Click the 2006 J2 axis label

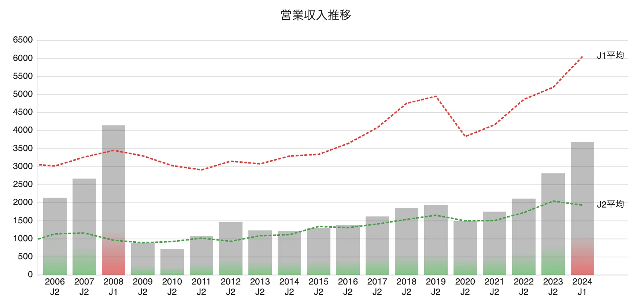click(55, 287)
